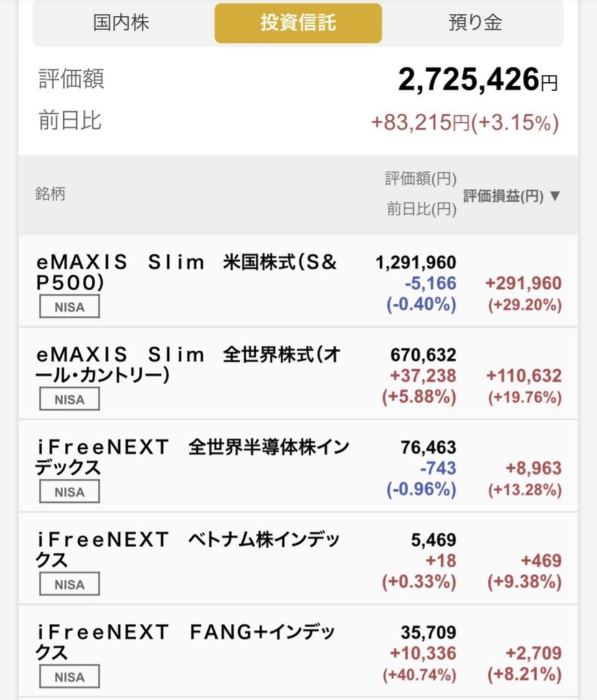Click the S&P500 +291,960 profit value
The height and width of the screenshot is (700, 597).
coord(523,283)
